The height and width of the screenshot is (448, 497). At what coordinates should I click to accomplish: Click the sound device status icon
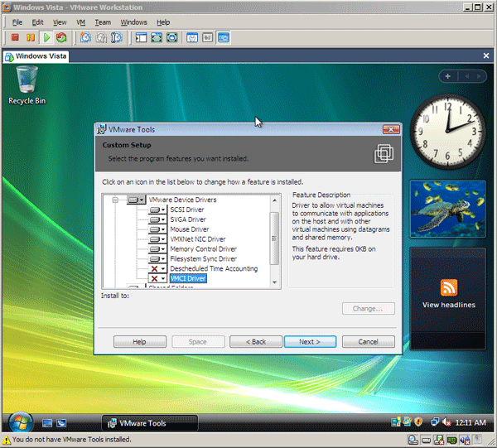point(465,440)
